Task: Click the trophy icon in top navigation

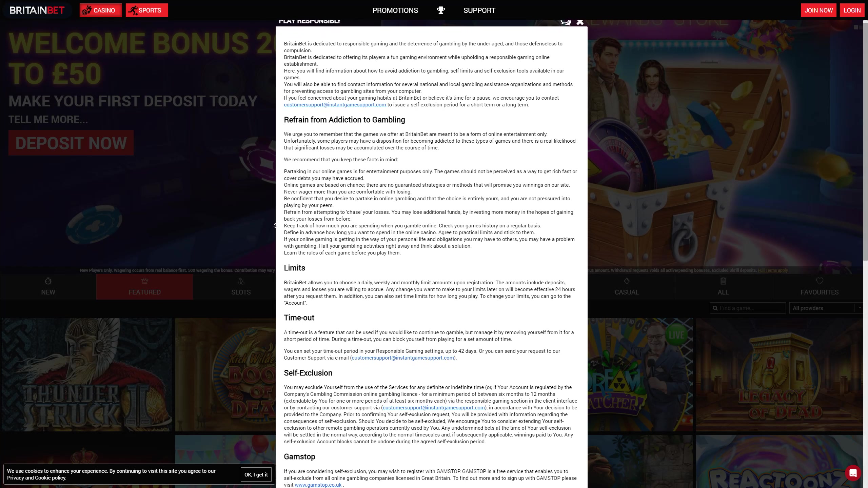Action: point(440,10)
